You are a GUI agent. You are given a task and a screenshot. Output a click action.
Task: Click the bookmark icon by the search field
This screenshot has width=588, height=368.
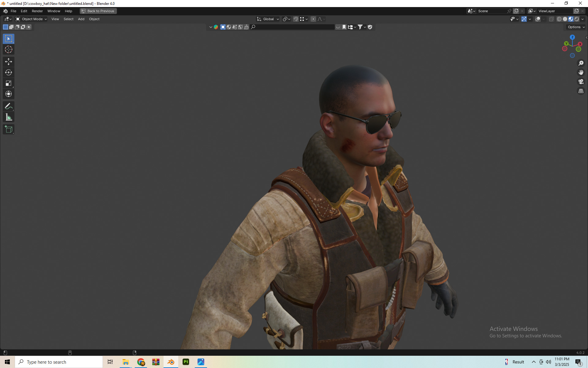pos(344,27)
